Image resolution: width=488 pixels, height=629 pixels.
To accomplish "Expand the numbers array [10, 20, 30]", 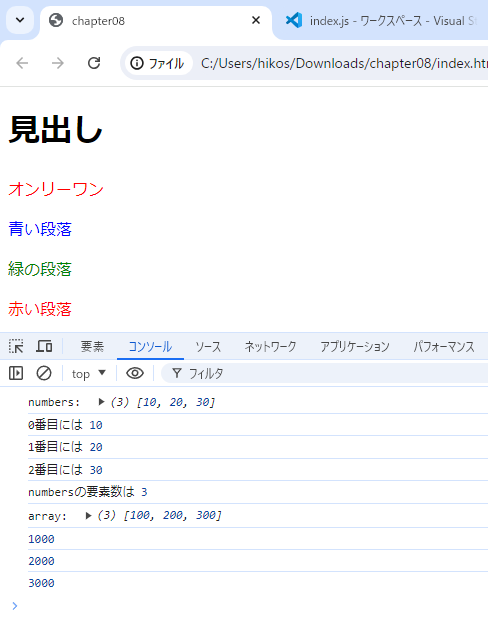I will 101,402.
